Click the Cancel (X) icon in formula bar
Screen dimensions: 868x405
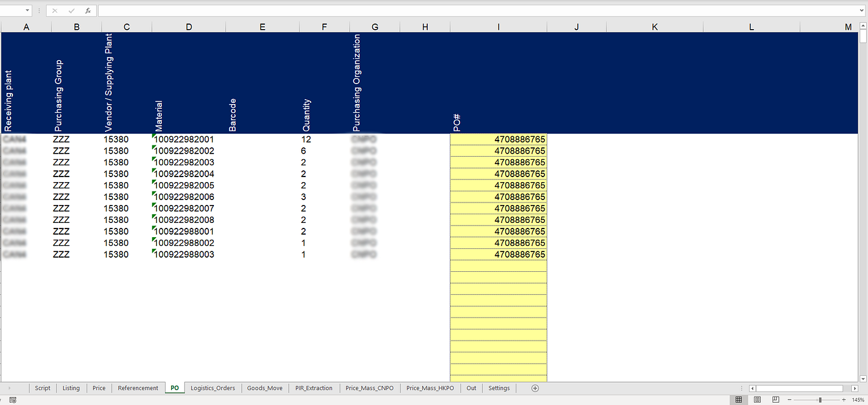click(x=55, y=10)
